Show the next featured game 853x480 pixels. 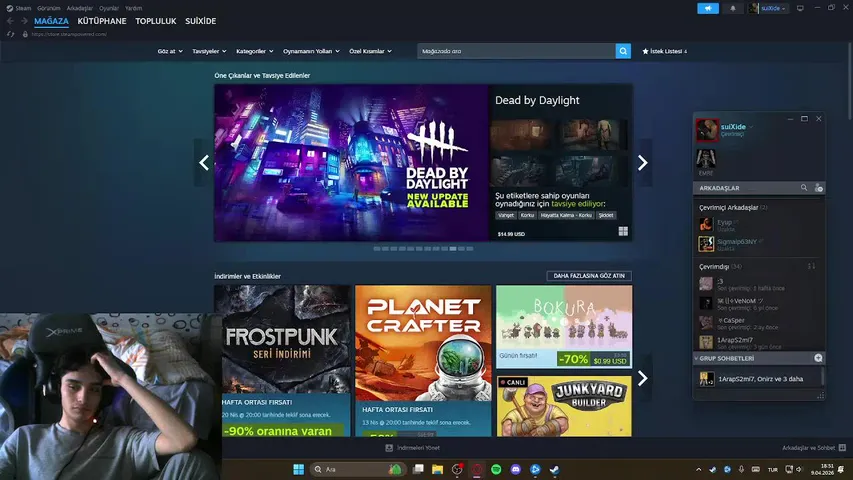[642, 163]
